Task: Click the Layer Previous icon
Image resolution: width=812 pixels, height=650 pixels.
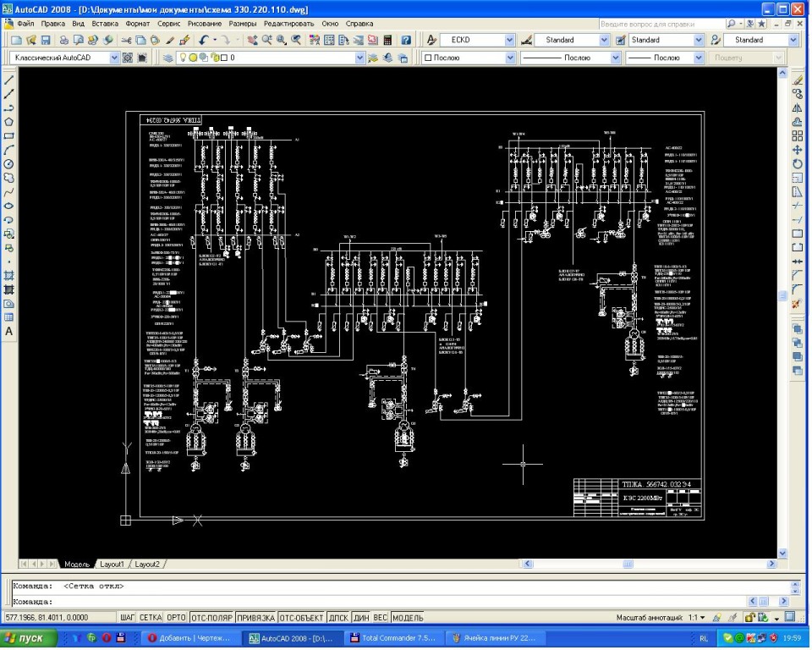Action: [x=387, y=58]
